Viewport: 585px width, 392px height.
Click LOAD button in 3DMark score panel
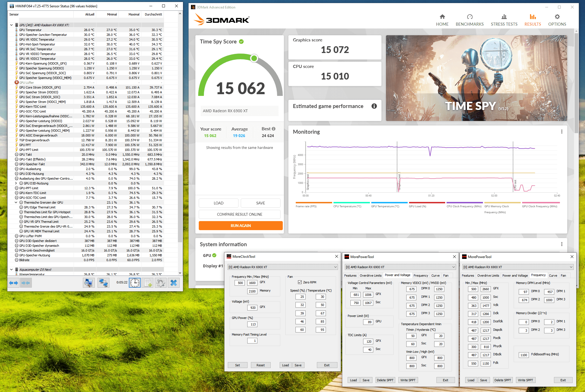[x=218, y=203]
